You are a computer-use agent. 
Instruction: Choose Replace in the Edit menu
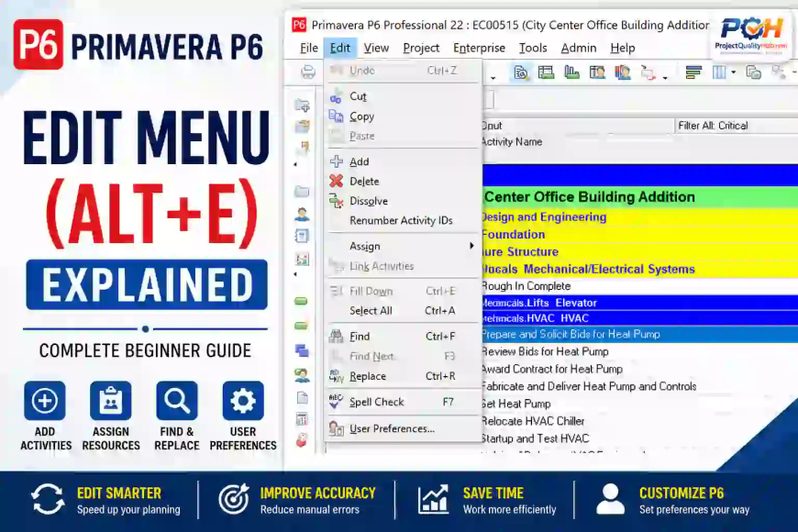(x=403, y=376)
